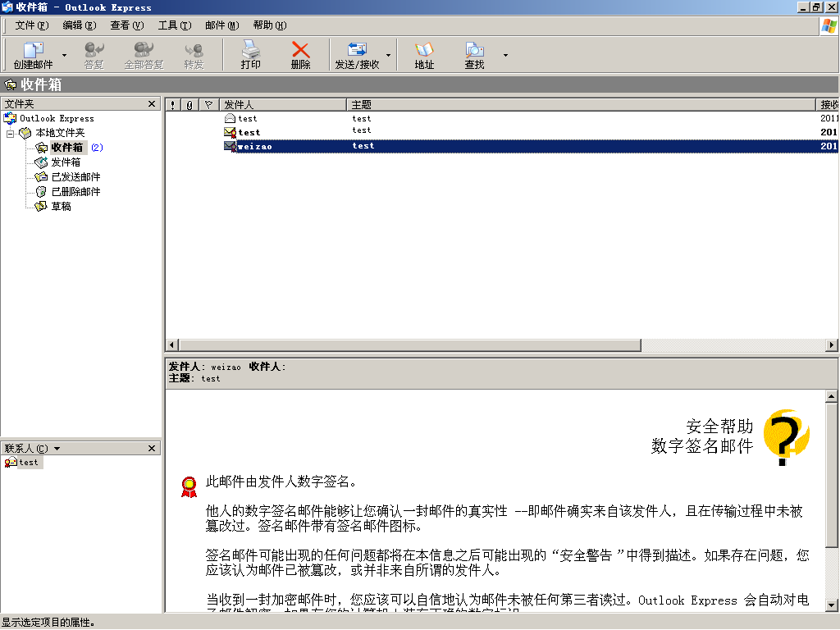Sort by attachment column header
This screenshot has width=840, height=630.
coord(189,105)
